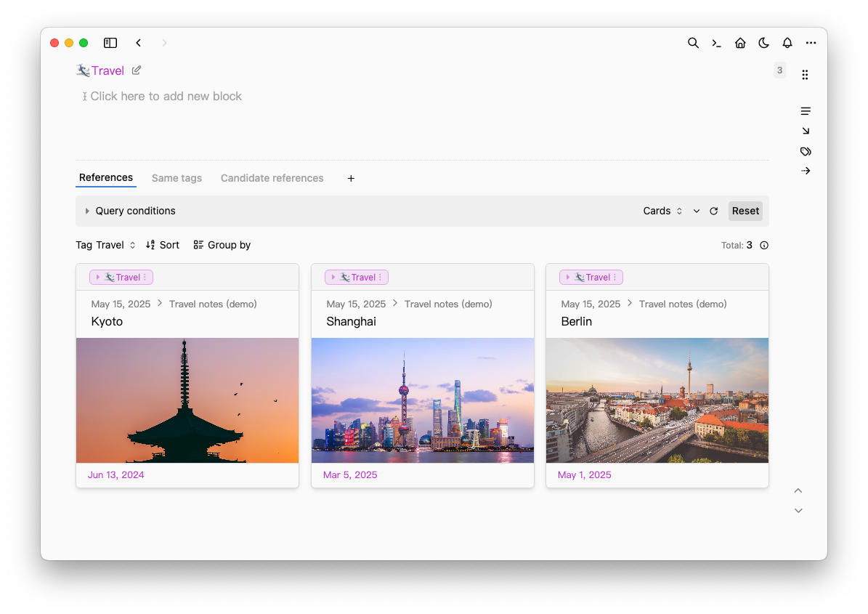868x614 pixels.
Task: Click the Travel page title
Action: [x=108, y=71]
